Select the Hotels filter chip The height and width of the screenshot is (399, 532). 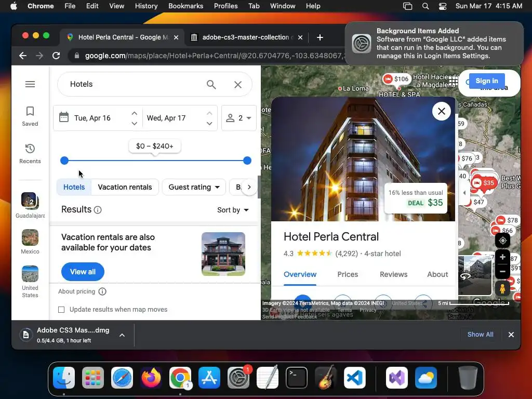[x=74, y=187]
